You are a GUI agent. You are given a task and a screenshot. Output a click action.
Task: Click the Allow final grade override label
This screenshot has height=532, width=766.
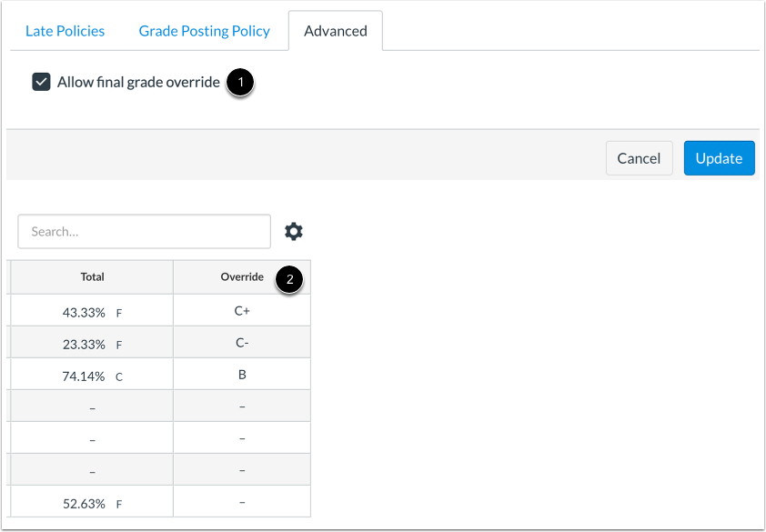point(138,82)
